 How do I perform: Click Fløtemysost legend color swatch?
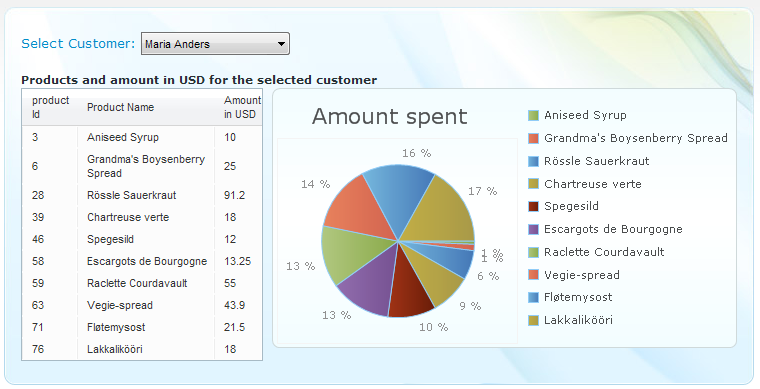[x=533, y=297]
